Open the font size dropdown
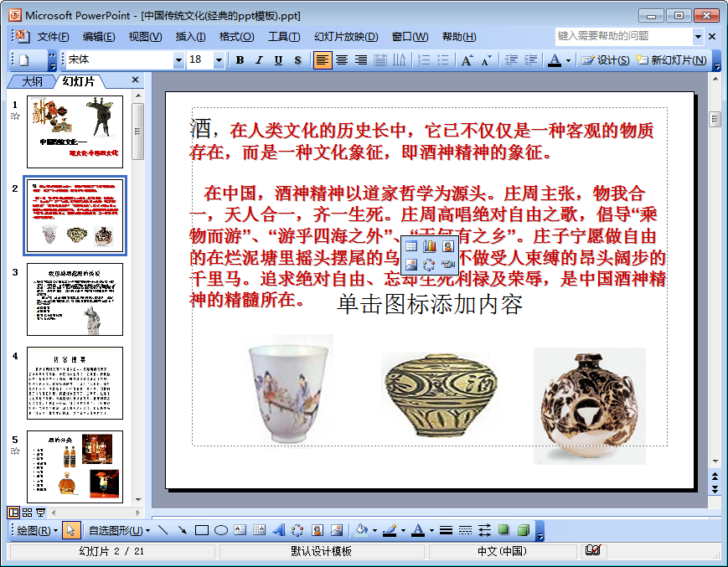This screenshot has height=567, width=728. [219, 60]
